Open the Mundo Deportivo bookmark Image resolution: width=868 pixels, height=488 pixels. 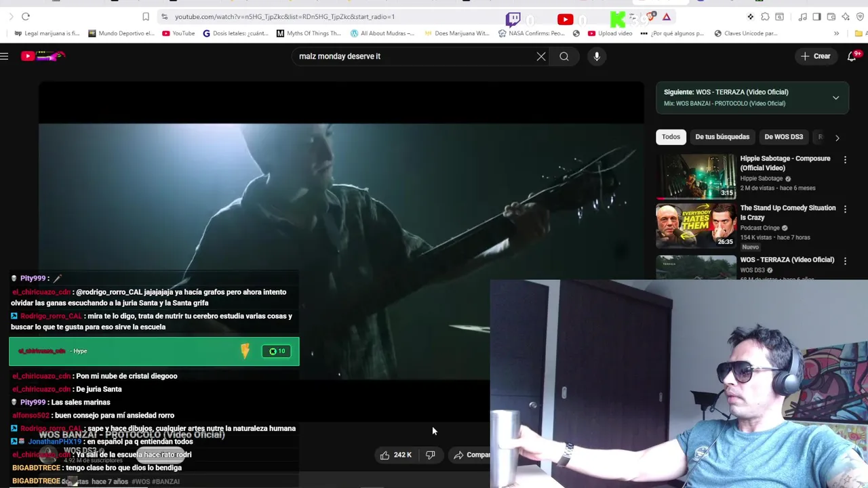[x=121, y=33]
